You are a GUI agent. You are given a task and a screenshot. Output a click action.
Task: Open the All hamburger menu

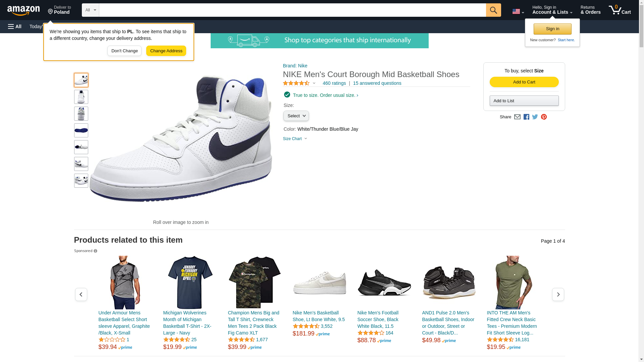pos(15,26)
